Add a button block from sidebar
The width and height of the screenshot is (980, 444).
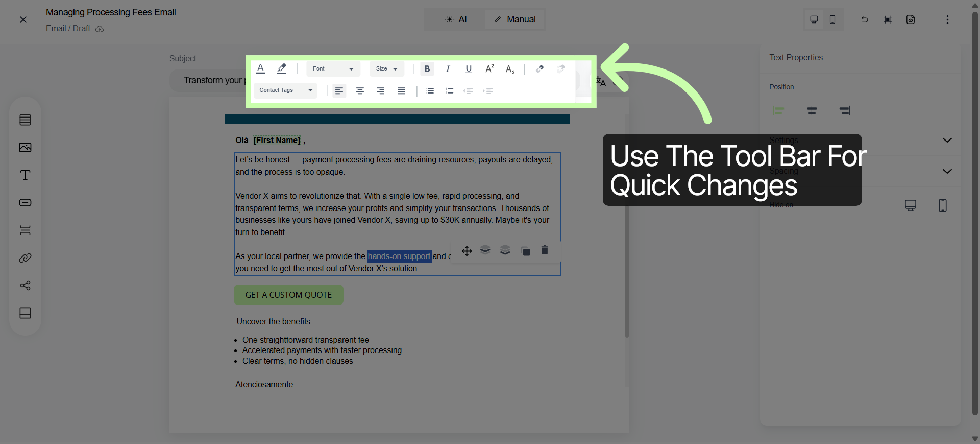(x=25, y=202)
